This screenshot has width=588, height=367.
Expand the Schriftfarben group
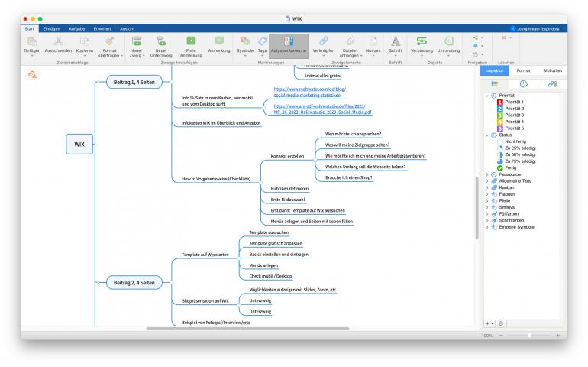(x=487, y=220)
